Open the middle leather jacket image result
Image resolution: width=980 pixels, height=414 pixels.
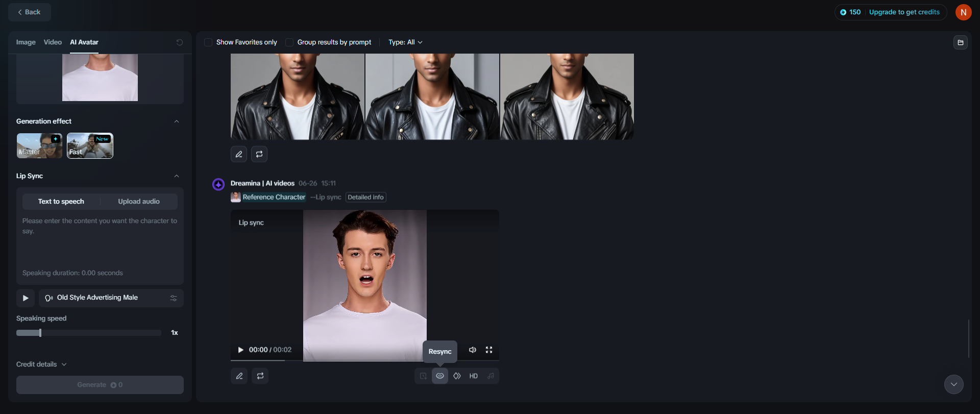[x=432, y=96]
